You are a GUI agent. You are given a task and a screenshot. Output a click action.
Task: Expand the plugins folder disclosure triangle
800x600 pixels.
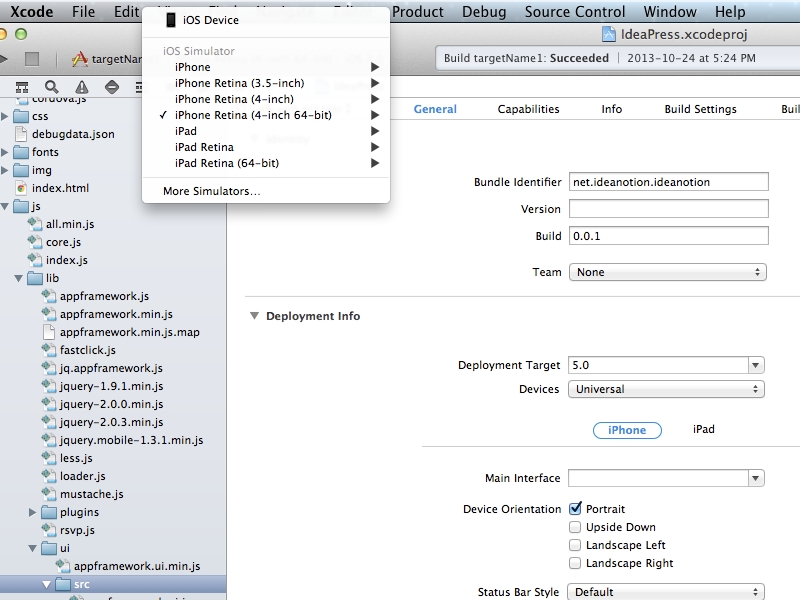(32, 512)
